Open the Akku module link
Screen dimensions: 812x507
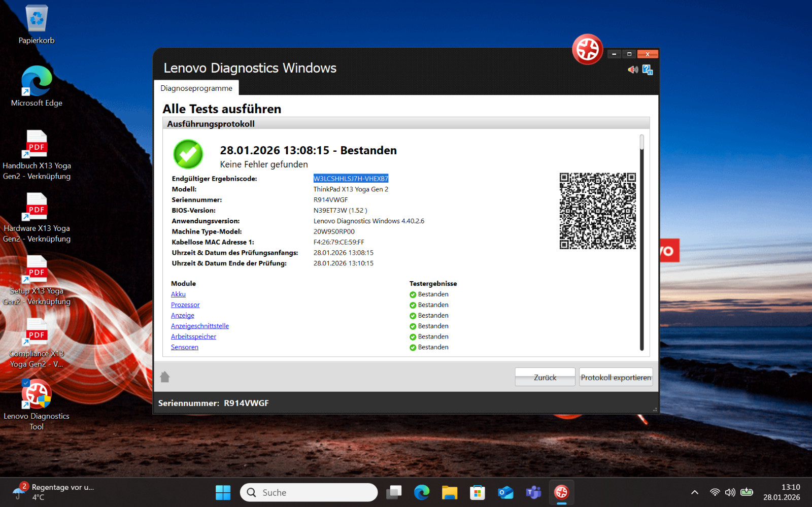178,294
